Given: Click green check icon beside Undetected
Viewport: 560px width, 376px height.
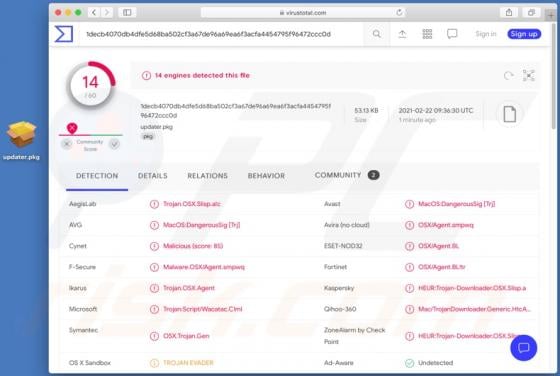Looking at the screenshot, I should click(409, 363).
